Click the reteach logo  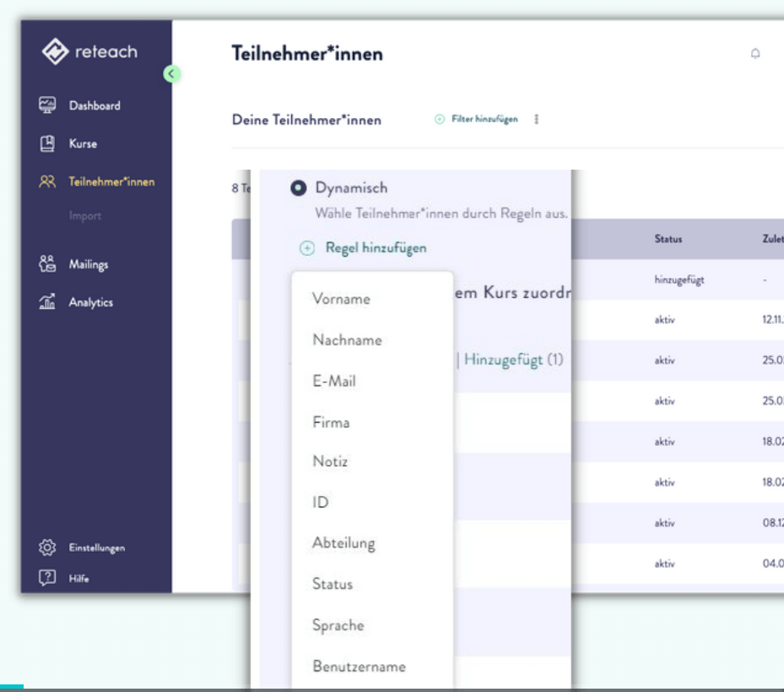pyautogui.click(x=89, y=51)
